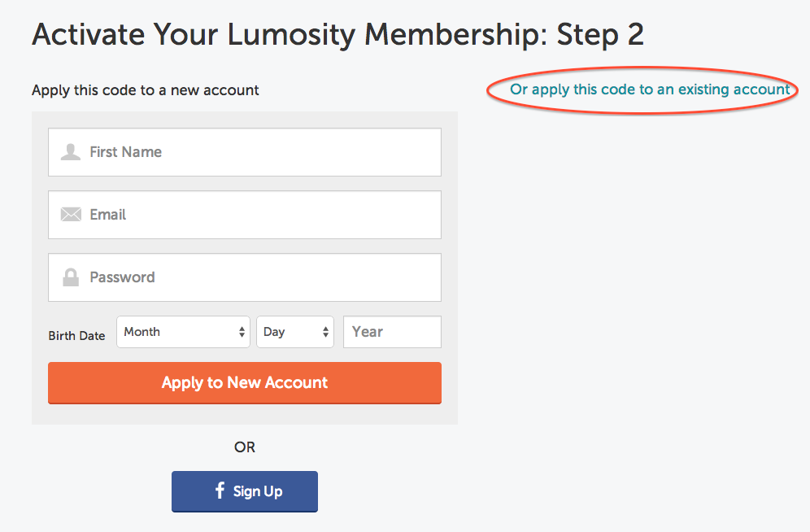Focus the Email text field
This screenshot has height=532, width=810.
260,215
